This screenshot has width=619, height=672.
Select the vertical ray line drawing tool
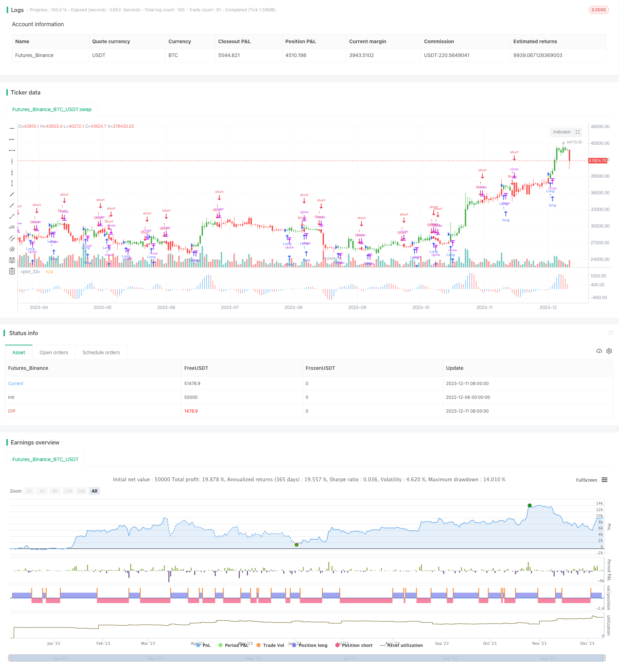(x=12, y=172)
